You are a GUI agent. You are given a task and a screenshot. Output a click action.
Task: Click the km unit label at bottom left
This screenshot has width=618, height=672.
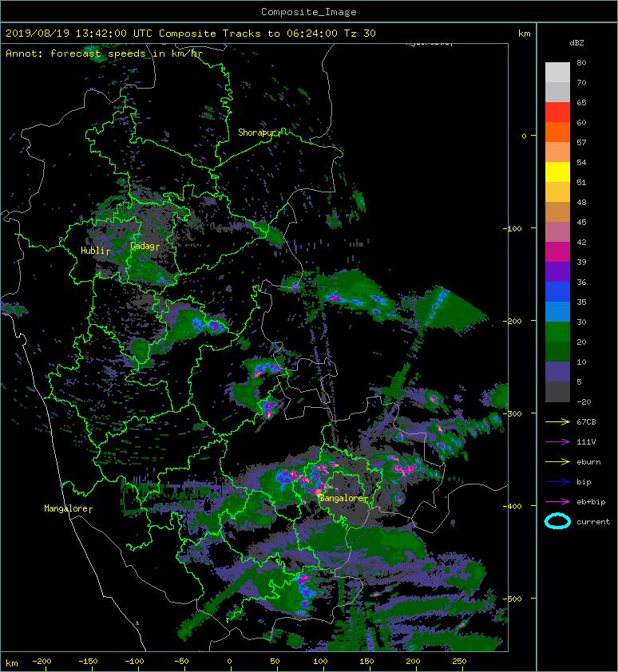pos(12,663)
